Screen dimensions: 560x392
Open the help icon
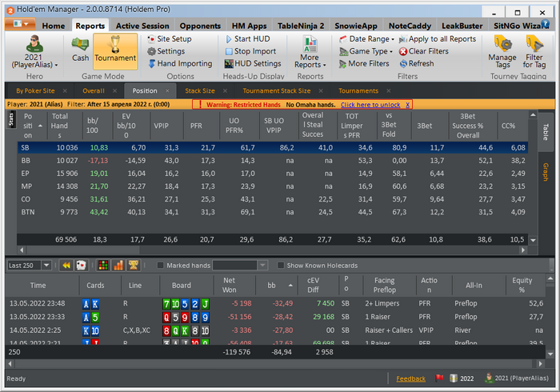(x=545, y=23)
